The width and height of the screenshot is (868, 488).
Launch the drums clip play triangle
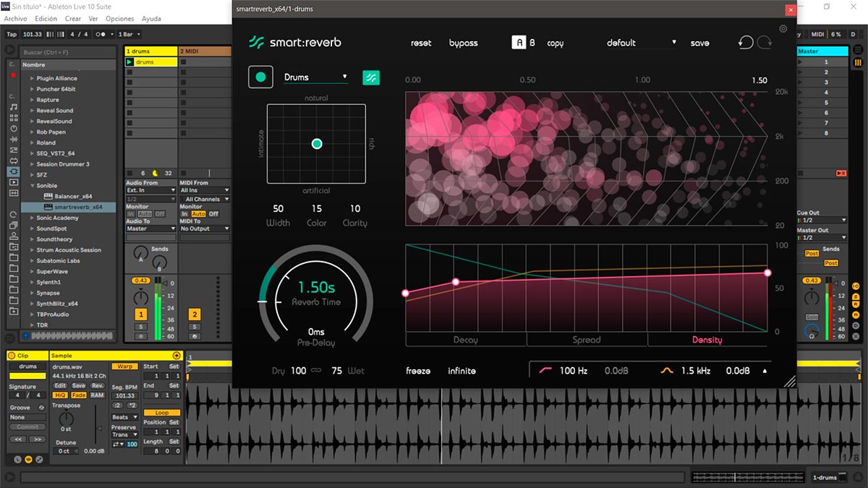click(x=129, y=62)
